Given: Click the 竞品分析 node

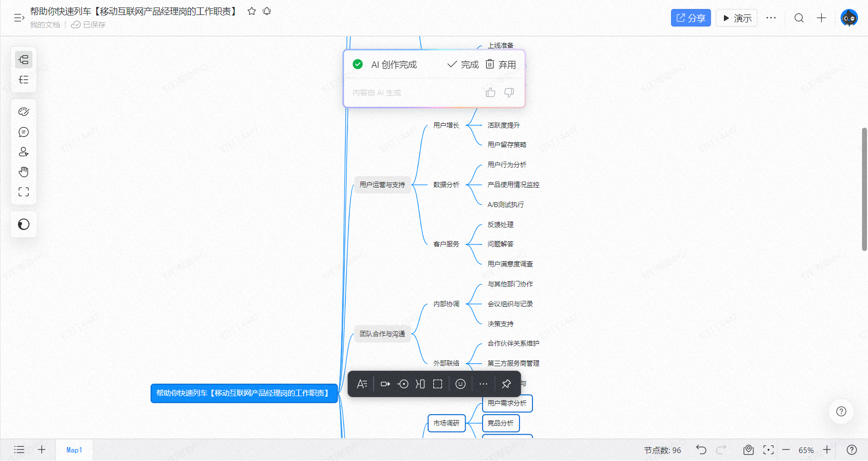Looking at the screenshot, I should 501,423.
